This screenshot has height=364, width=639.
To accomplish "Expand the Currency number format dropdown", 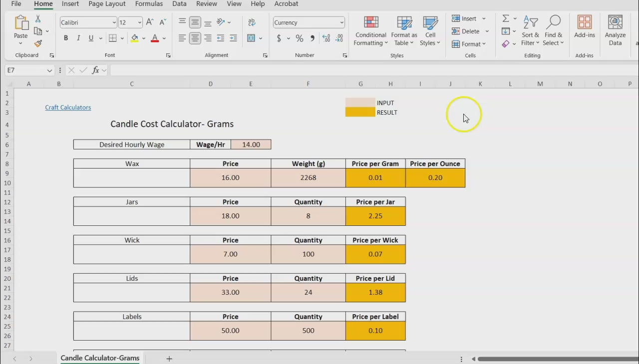I will [x=341, y=22].
